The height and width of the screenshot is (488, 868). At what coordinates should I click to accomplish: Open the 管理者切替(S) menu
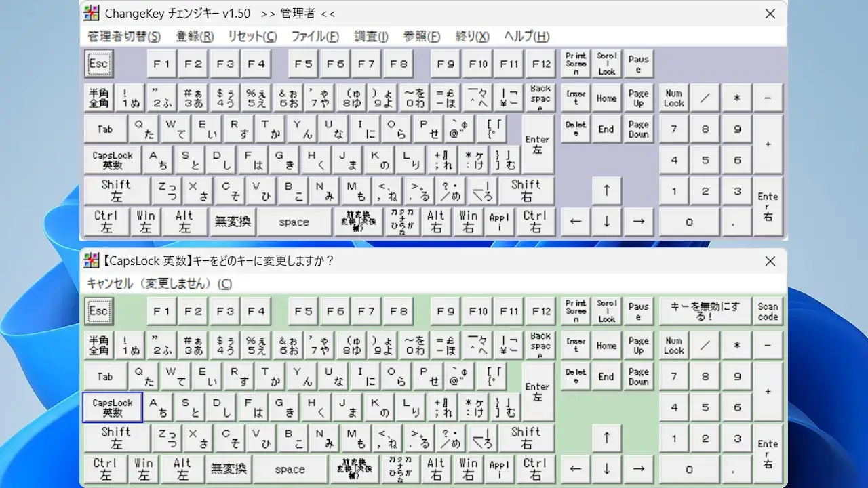(124, 37)
